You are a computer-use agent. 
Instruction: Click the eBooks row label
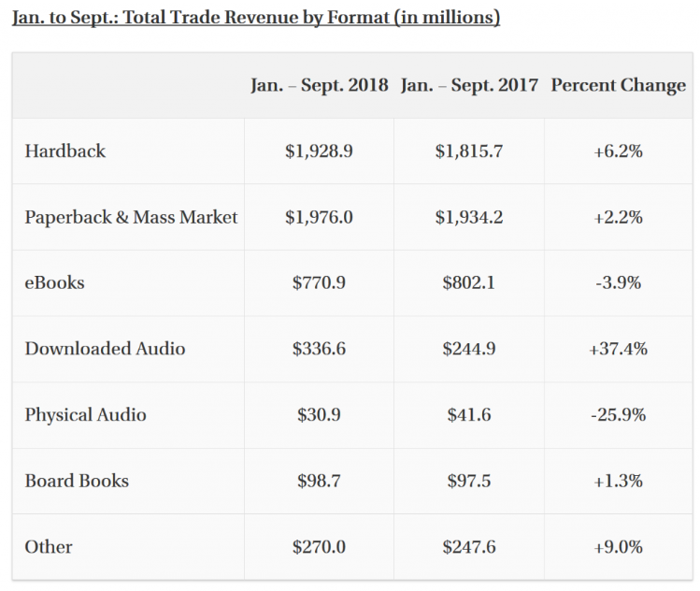(x=54, y=282)
